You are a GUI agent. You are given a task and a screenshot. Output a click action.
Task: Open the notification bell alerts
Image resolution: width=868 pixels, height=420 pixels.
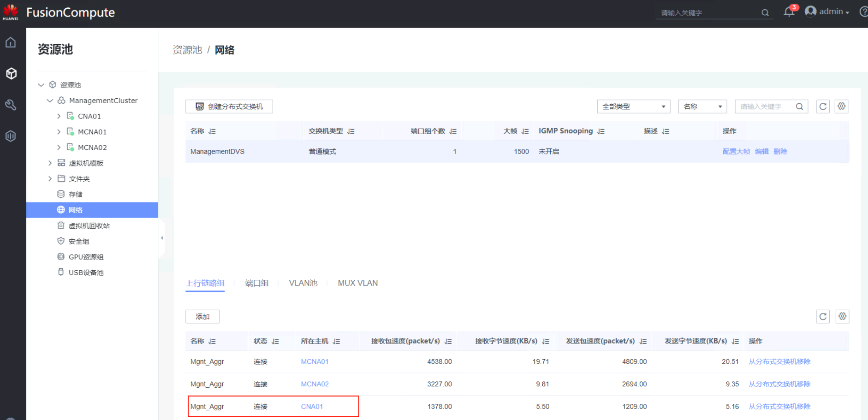click(x=789, y=12)
